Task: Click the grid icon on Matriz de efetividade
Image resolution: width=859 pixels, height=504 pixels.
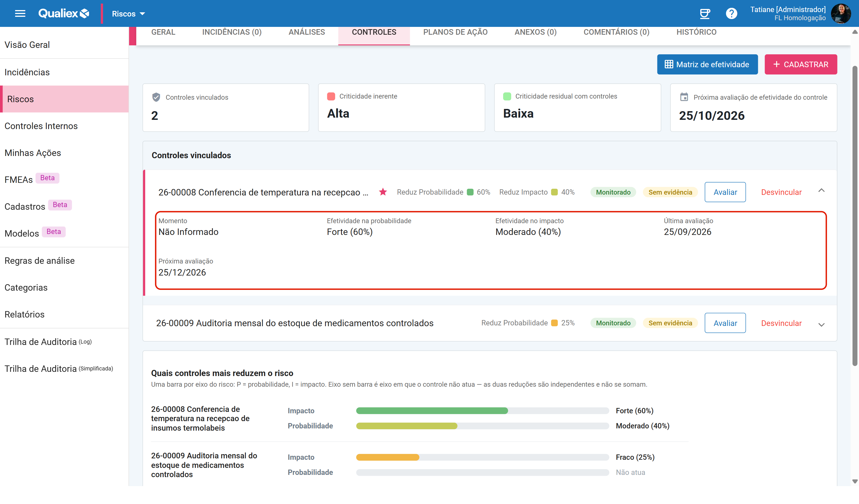Action: click(669, 64)
